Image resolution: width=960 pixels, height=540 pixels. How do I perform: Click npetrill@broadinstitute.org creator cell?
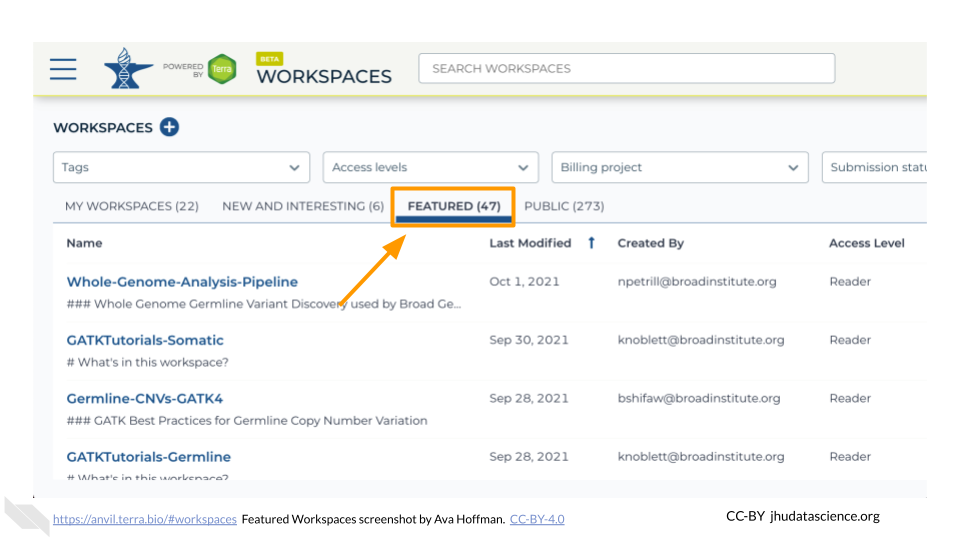coord(697,282)
